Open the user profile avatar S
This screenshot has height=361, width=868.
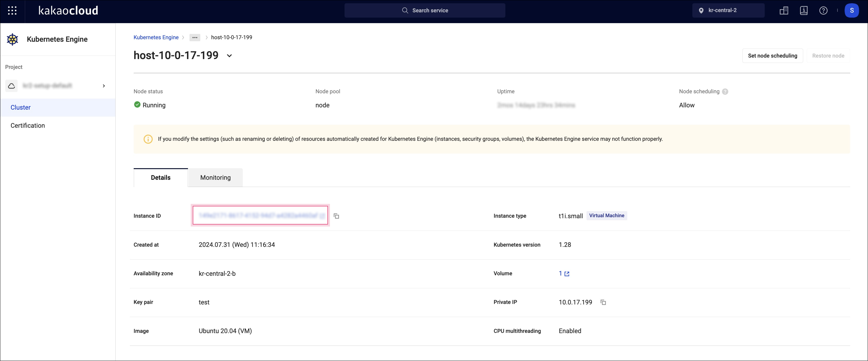(852, 10)
